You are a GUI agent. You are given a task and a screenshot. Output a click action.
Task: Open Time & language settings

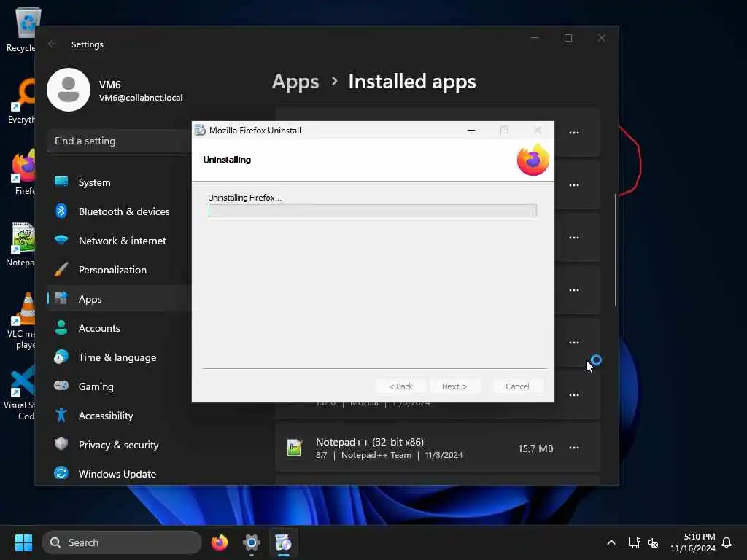coord(119,357)
